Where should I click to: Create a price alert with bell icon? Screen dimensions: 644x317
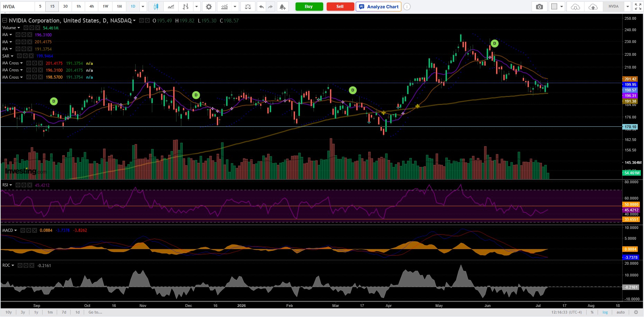click(x=283, y=7)
